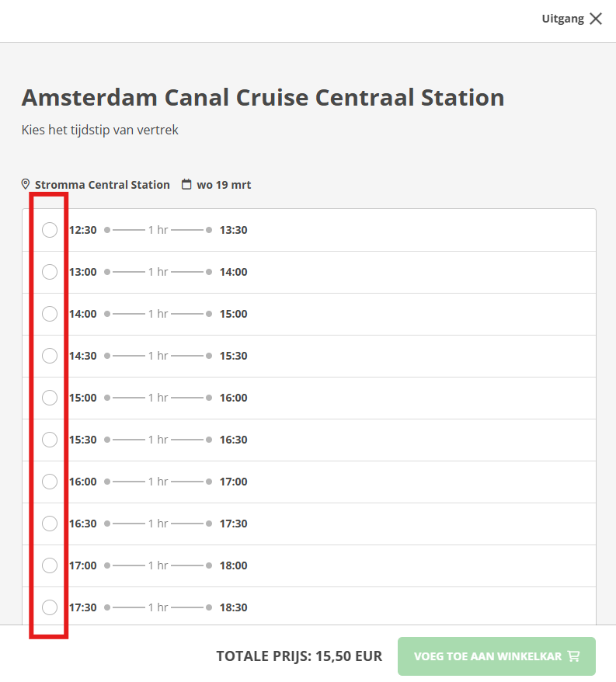Click the Uitgang exit link

click(563, 19)
